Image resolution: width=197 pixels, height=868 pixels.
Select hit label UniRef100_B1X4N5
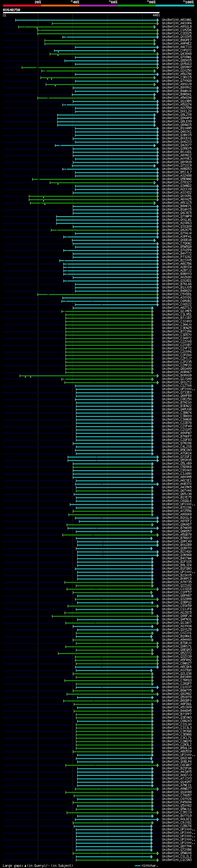pos(177,128)
